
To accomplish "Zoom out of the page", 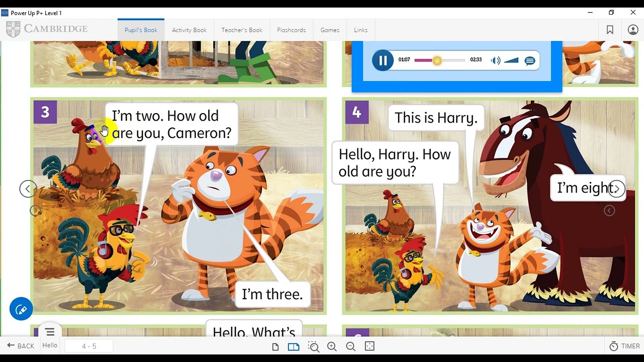I will (351, 346).
